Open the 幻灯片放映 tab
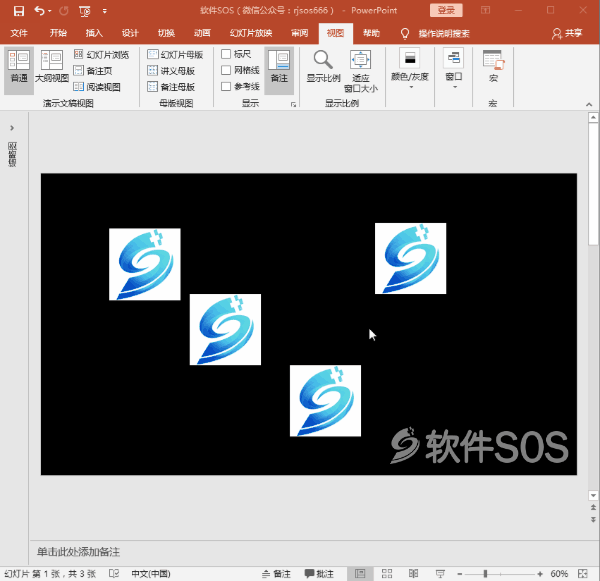The image size is (600, 581). pos(251,33)
